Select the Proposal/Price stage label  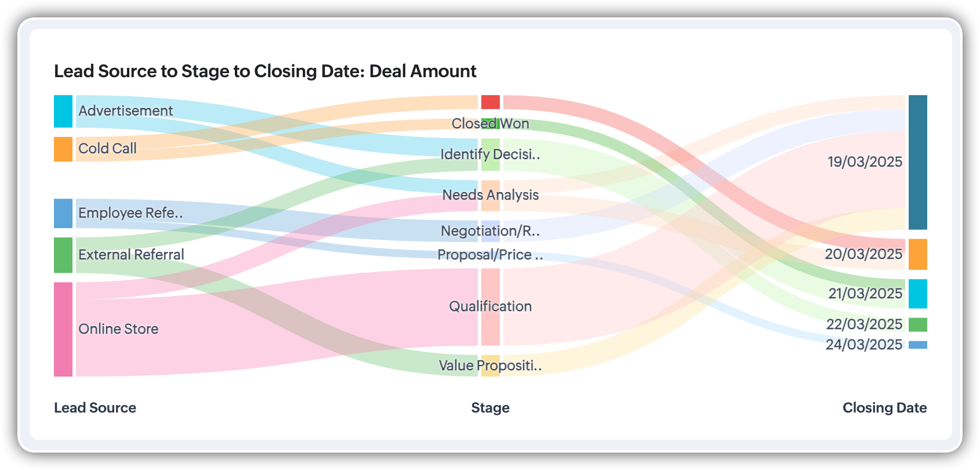[490, 255]
